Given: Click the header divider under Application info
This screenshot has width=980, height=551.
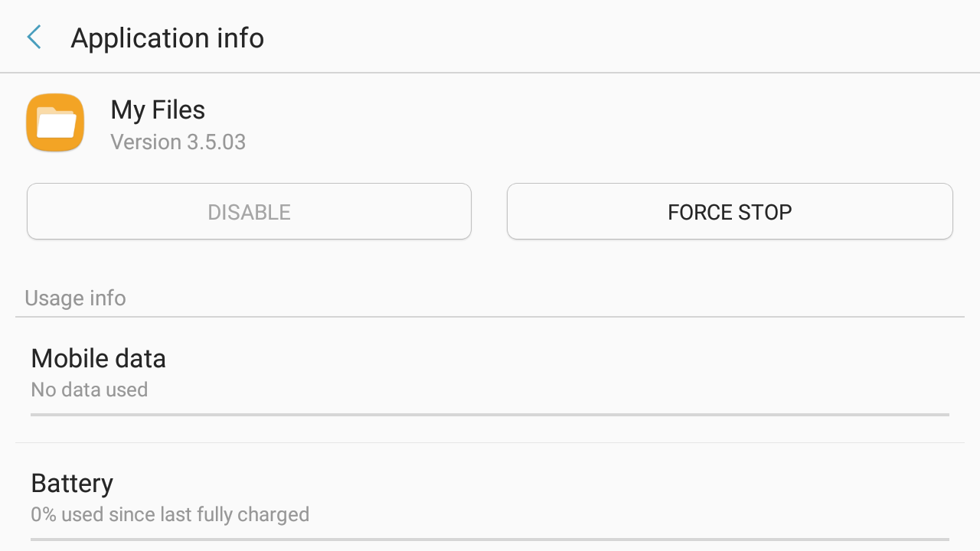Looking at the screenshot, I should pyautogui.click(x=490, y=73).
